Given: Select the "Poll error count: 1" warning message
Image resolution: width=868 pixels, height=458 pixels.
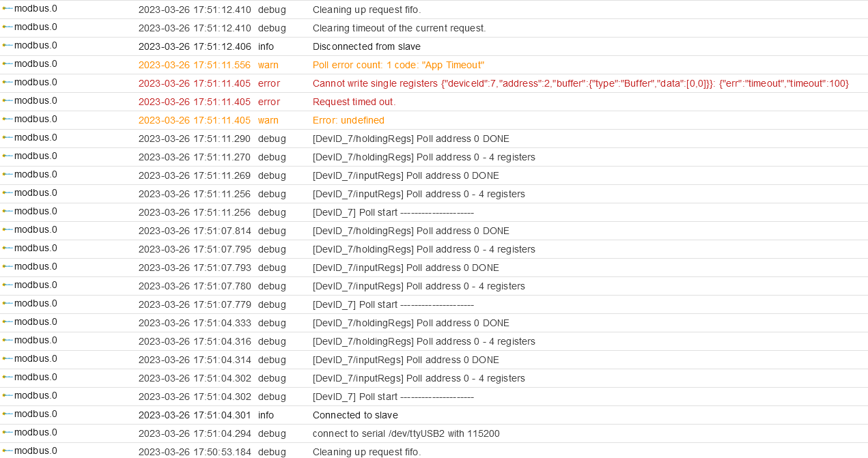Looking at the screenshot, I should tap(398, 65).
